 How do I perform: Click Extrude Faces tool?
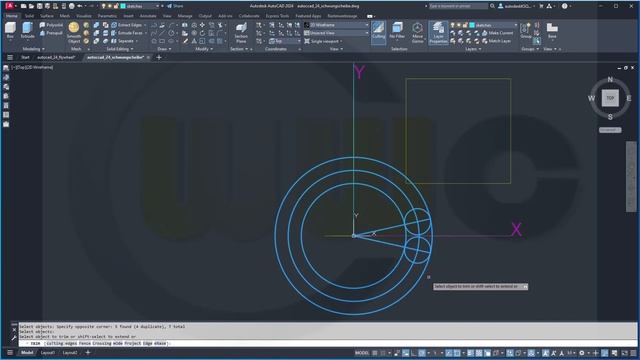point(127,33)
